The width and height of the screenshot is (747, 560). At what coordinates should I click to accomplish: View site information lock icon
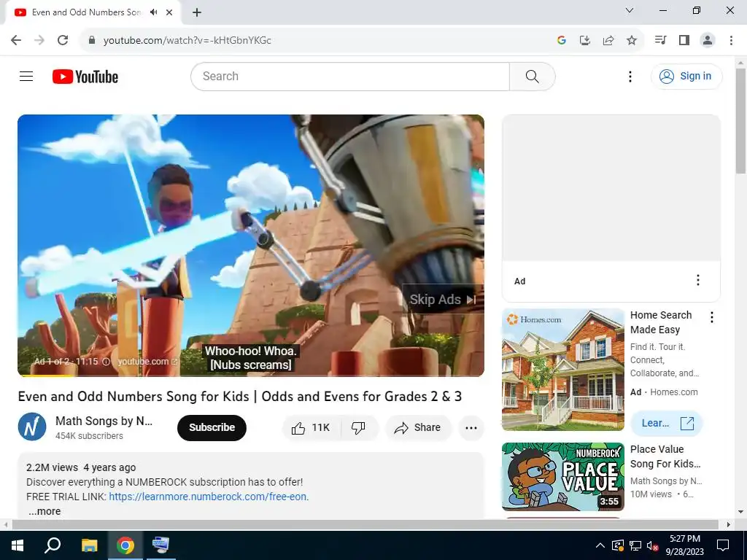pos(93,40)
